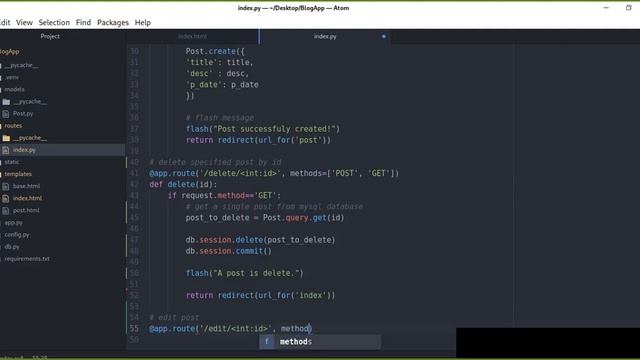Click "return redirect(url_for('index'))" line
This screenshot has height=360, width=640.
(260, 296)
